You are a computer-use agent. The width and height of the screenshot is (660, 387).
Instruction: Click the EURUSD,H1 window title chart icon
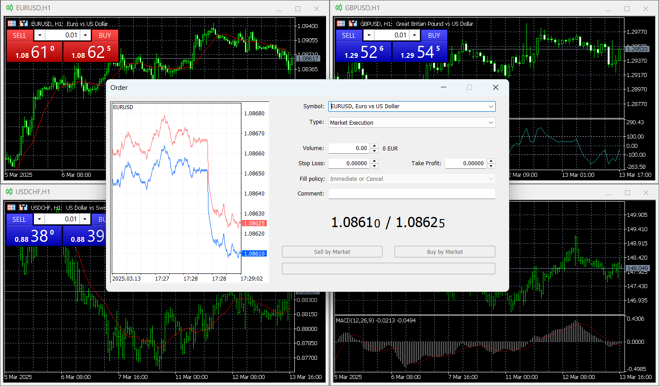(x=9, y=8)
